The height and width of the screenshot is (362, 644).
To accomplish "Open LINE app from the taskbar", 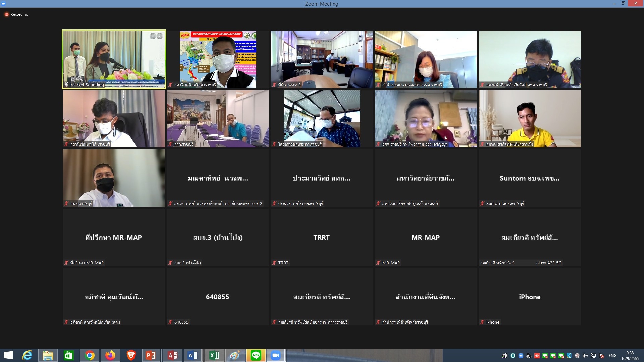I will 256,355.
